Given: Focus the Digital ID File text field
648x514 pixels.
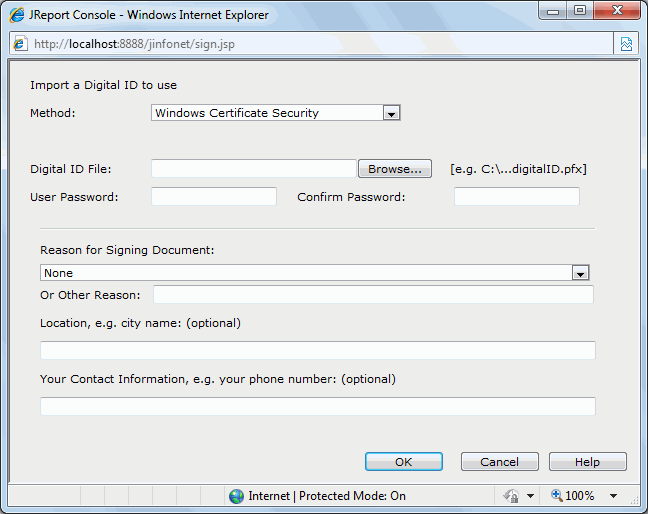Looking at the screenshot, I should point(254,169).
